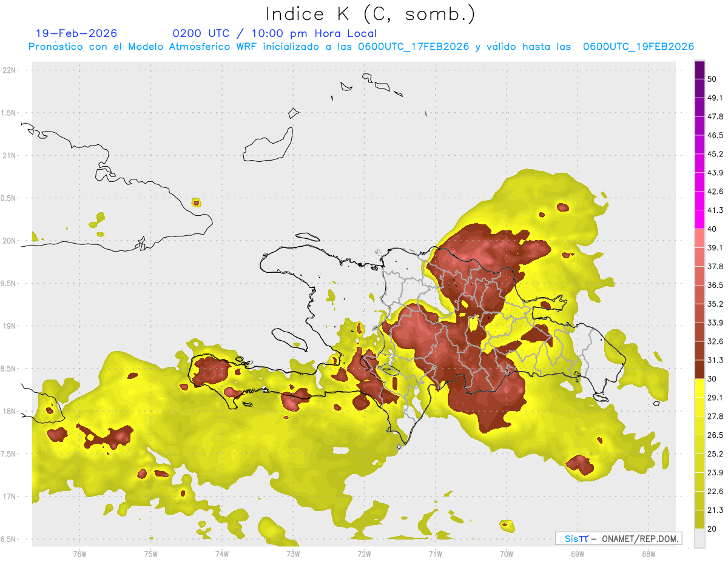Click the colorbar value label 49.1
The height and width of the screenshot is (562, 728).
[x=715, y=98]
